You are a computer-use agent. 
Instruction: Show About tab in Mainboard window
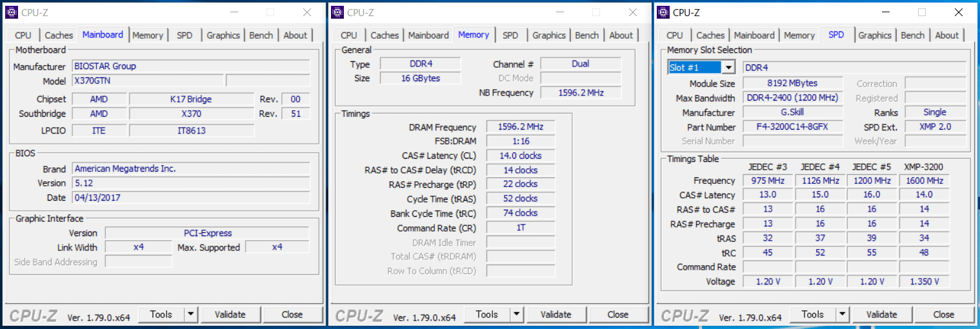(295, 35)
